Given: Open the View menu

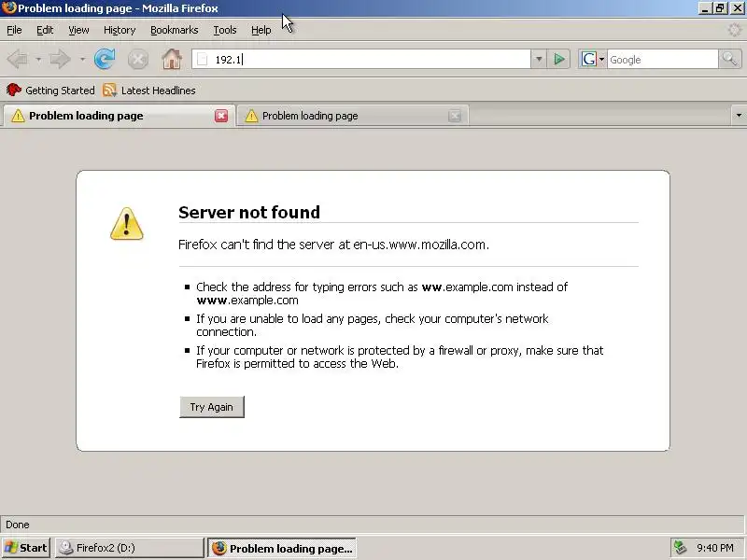Looking at the screenshot, I should click(78, 30).
